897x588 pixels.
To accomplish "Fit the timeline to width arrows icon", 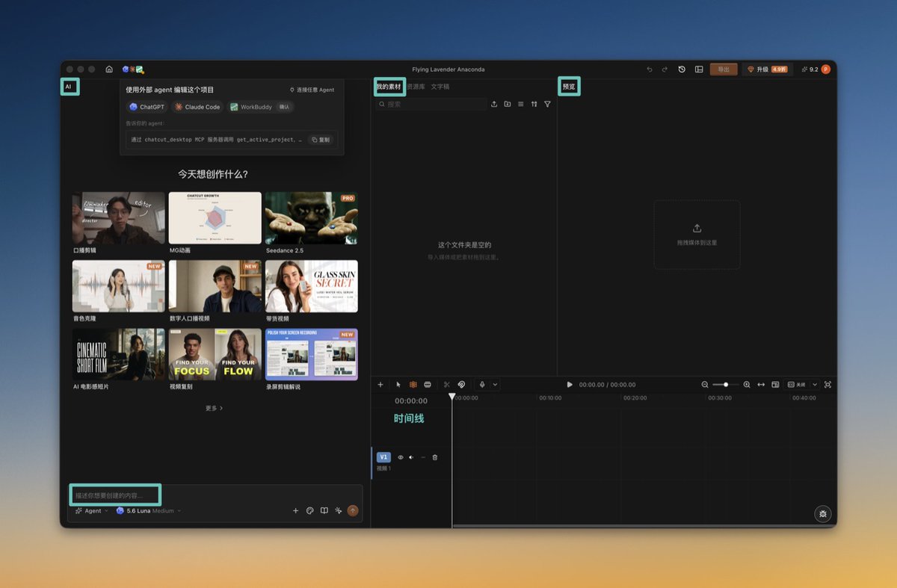I will coord(761,385).
